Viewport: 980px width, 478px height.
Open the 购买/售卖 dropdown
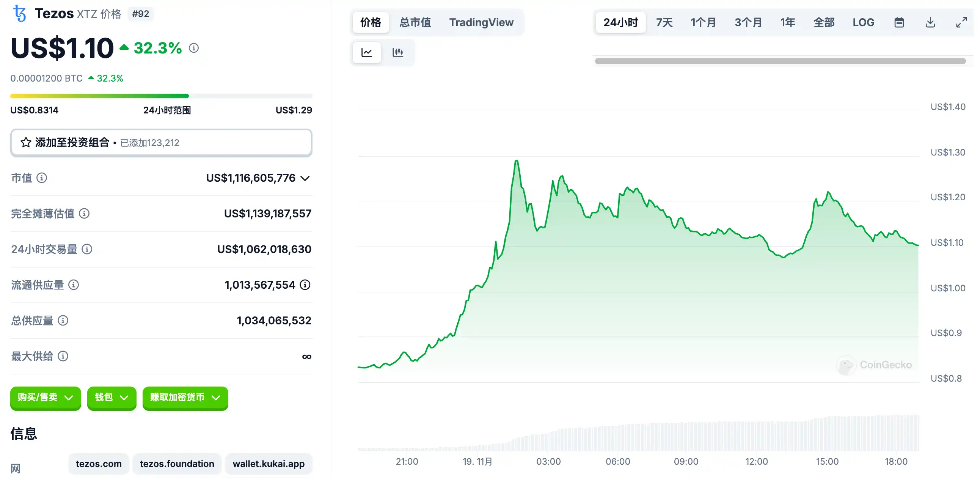coord(45,398)
